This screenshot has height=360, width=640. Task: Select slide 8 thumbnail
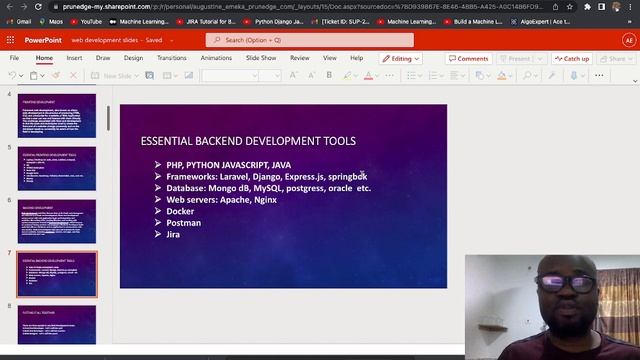click(x=57, y=324)
